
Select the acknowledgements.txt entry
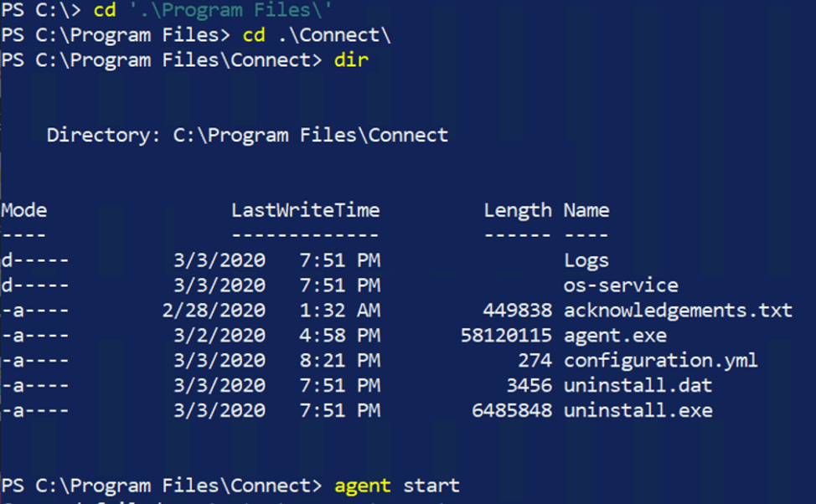point(678,311)
